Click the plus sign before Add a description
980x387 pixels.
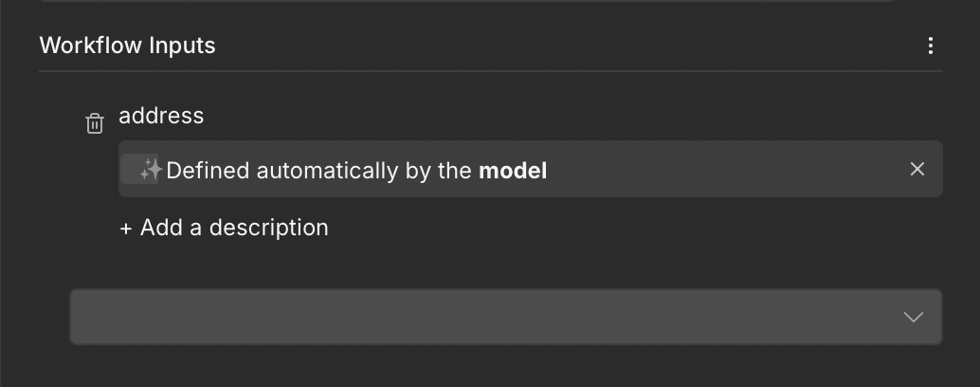tap(126, 229)
